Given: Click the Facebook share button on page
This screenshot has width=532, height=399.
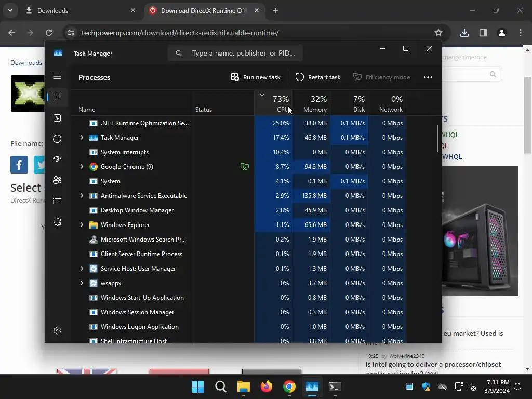Looking at the screenshot, I should pyautogui.click(x=19, y=165).
